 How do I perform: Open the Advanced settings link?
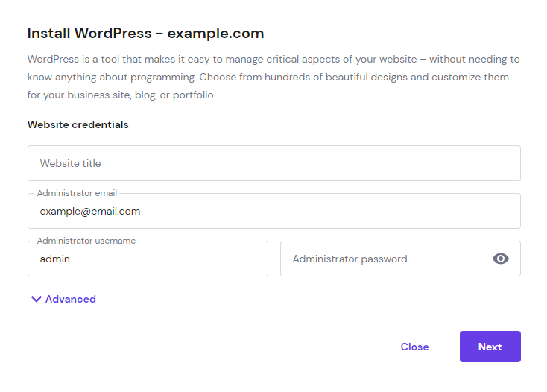[71, 299]
